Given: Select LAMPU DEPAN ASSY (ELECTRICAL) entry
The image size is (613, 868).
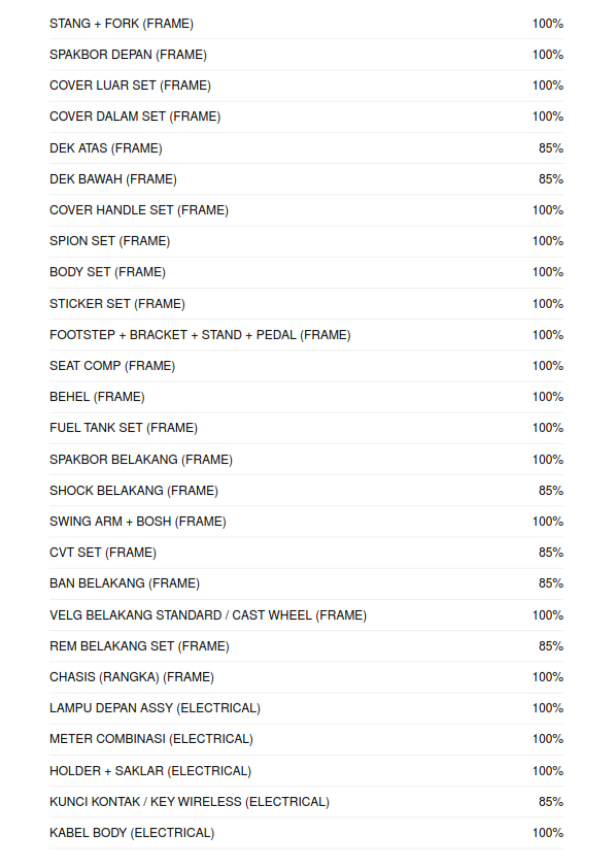Looking at the screenshot, I should click(155, 708).
